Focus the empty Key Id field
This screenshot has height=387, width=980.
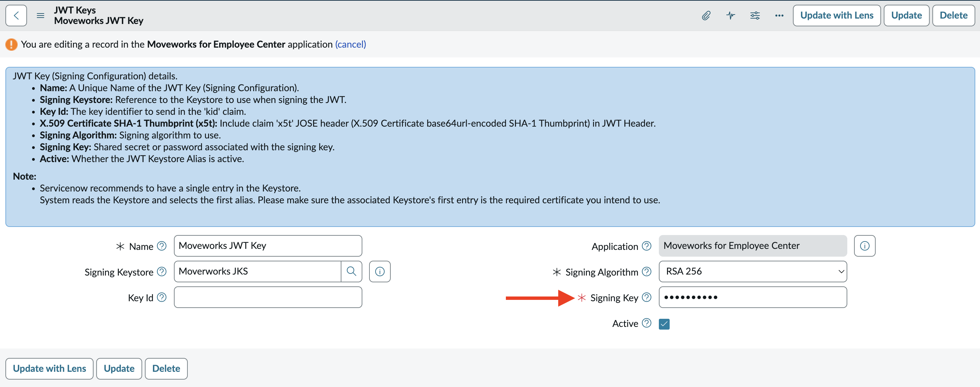point(268,297)
